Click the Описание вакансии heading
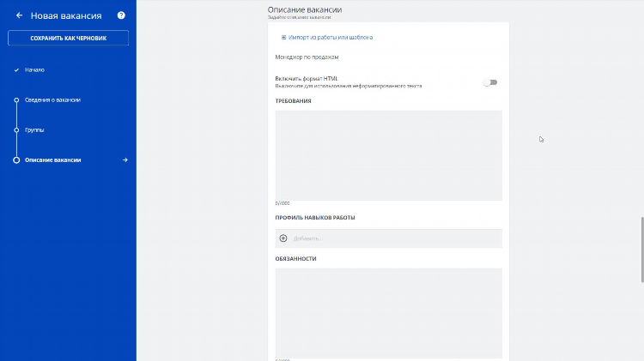The height and width of the screenshot is (361, 644). tap(305, 9)
